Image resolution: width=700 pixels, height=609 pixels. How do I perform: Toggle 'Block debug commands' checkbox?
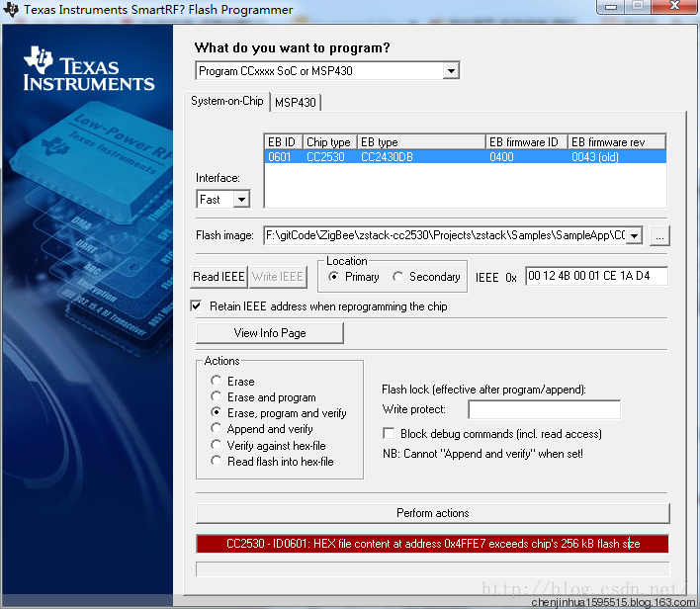(389, 433)
